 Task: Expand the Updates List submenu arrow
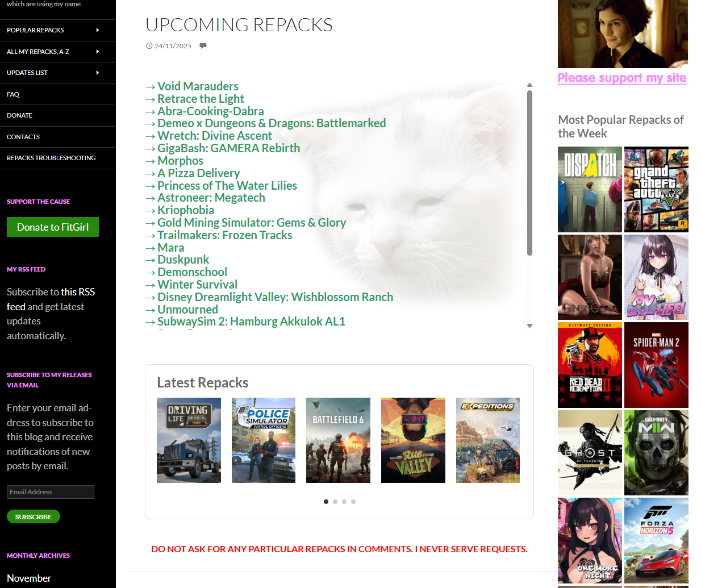tap(98, 73)
